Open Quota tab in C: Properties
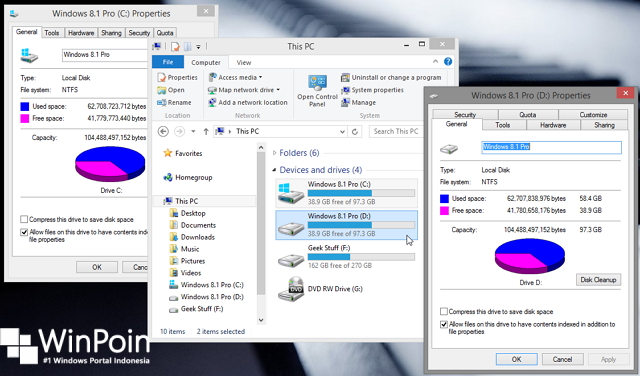640x376 pixels. tap(165, 33)
